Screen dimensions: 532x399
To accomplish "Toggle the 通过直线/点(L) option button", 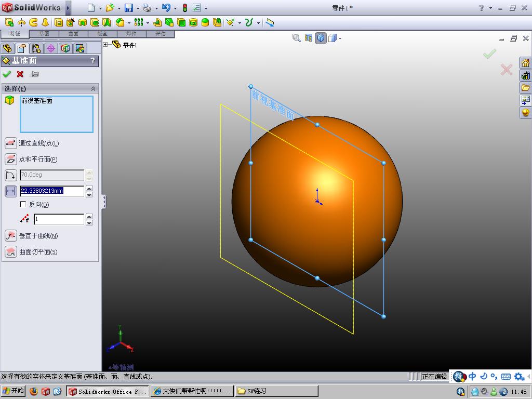I will (11, 143).
